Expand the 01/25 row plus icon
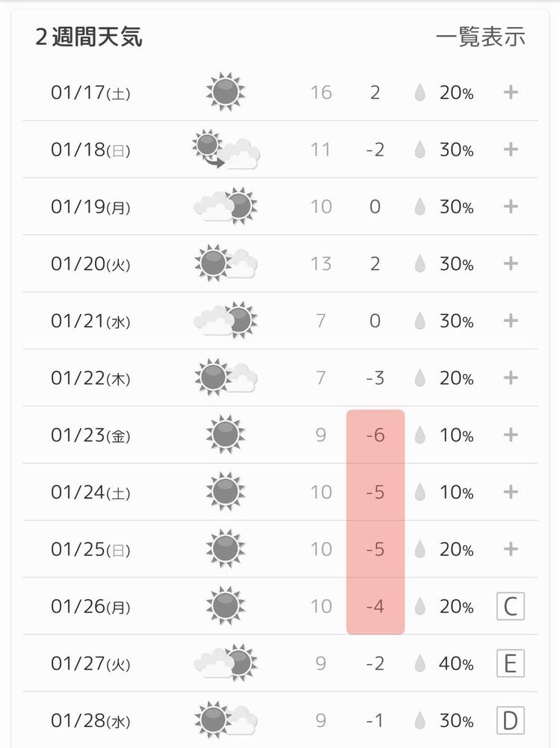 click(x=511, y=549)
